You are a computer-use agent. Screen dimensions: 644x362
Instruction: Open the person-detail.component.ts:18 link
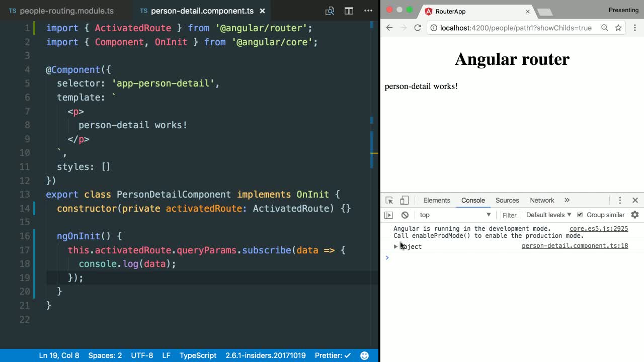[x=575, y=246]
